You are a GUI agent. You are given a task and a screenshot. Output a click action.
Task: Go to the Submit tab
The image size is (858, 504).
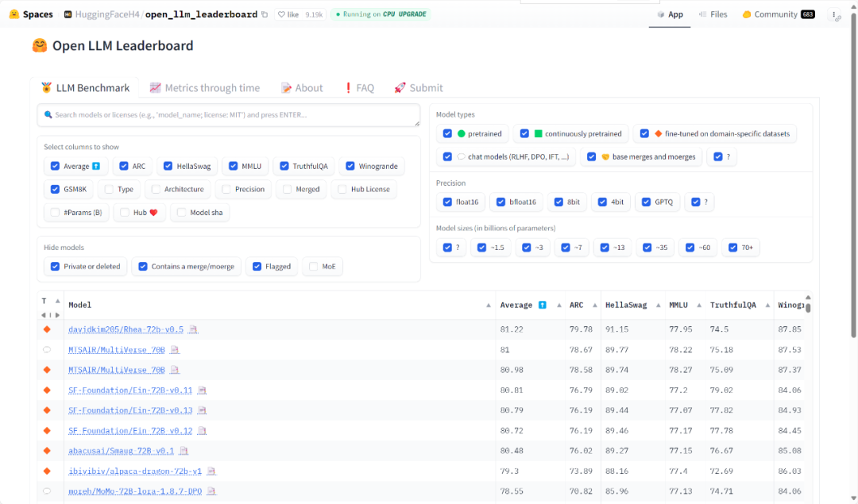pyautogui.click(x=419, y=88)
